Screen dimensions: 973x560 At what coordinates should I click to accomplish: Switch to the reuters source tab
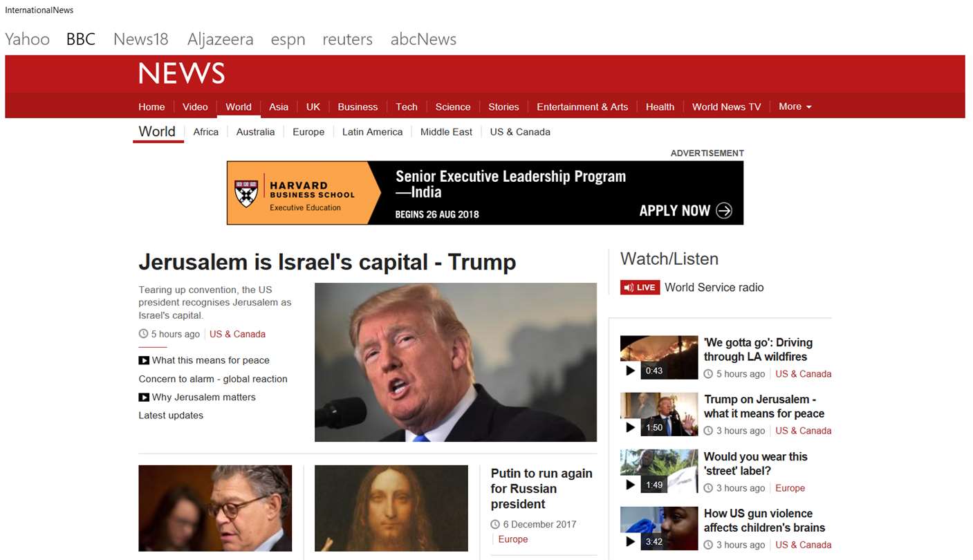(x=347, y=39)
